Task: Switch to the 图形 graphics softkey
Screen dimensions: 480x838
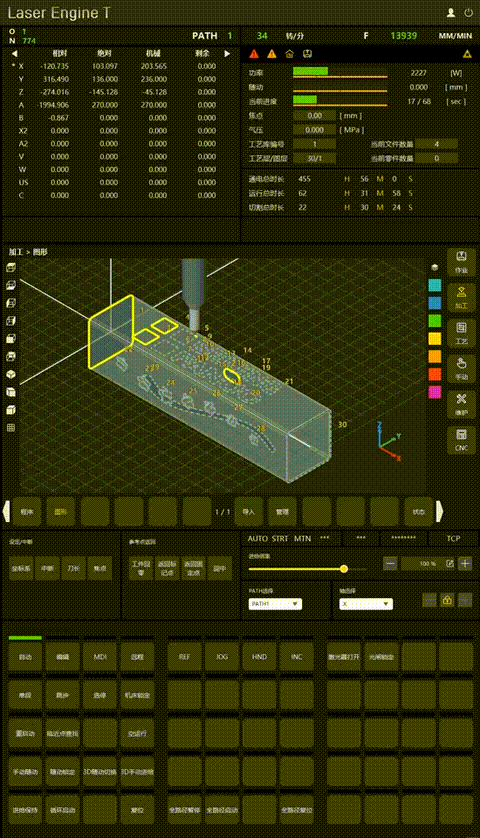Action: 60,511
